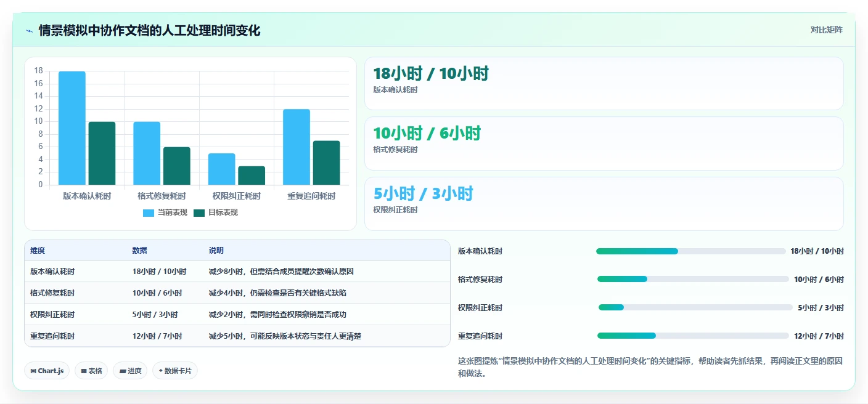The height and width of the screenshot is (404, 868).
Task: Click the title 情景模拟中协作文档的人工处理时间变化
Action: (x=149, y=30)
